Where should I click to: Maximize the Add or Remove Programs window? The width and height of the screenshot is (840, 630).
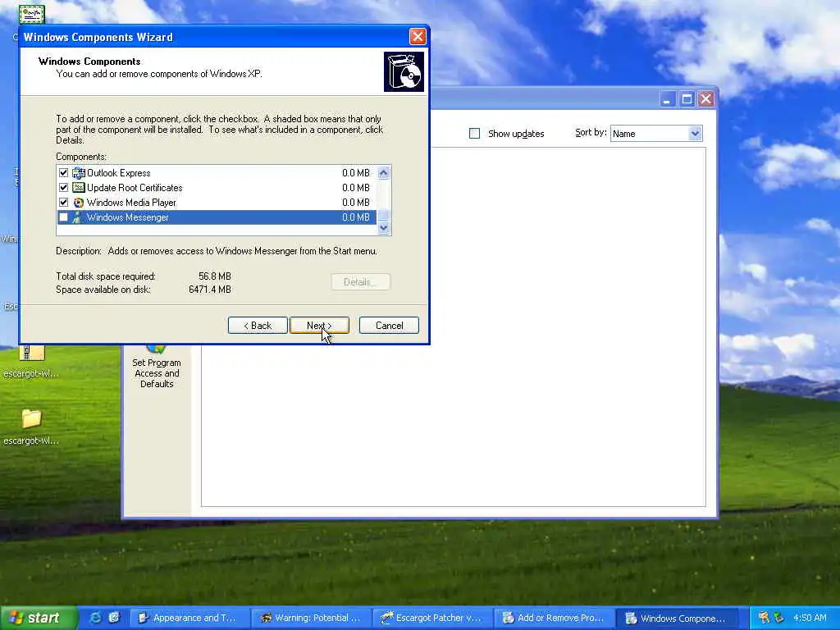687,99
